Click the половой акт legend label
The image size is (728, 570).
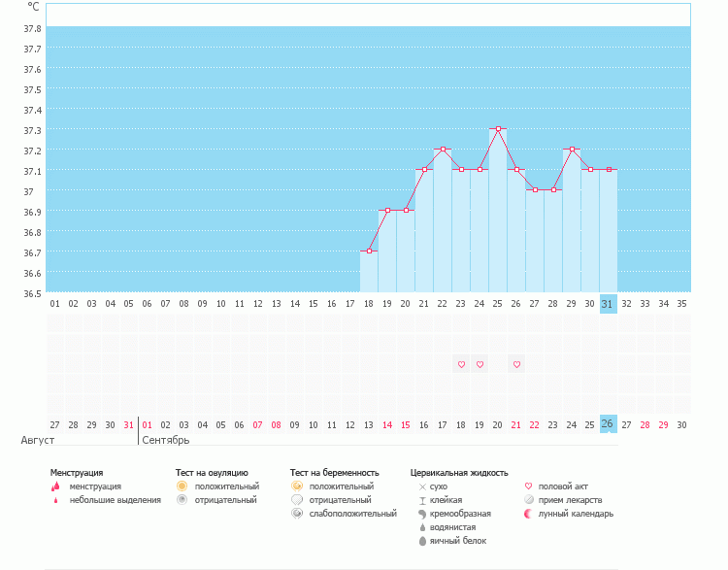point(563,486)
